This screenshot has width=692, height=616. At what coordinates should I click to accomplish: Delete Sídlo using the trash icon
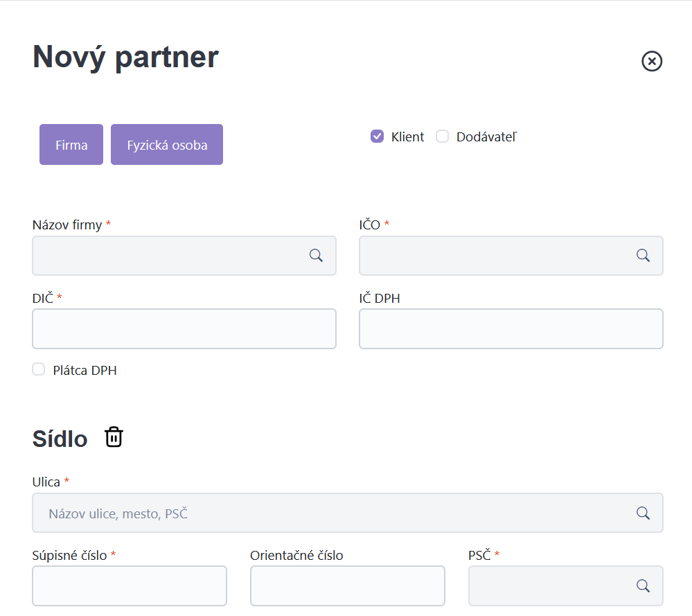coord(114,437)
